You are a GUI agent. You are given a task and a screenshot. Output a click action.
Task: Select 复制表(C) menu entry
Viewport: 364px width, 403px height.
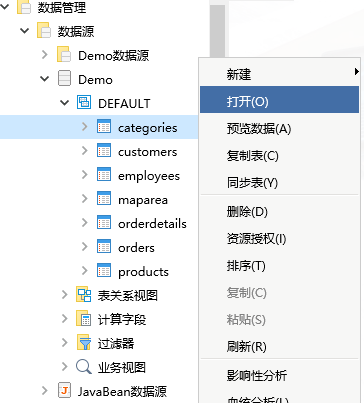pyautogui.click(x=279, y=156)
